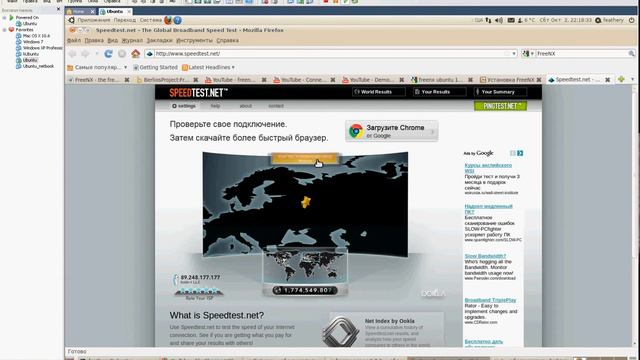Close the VMware sidebar panel
The image size is (640, 360).
[58, 9]
